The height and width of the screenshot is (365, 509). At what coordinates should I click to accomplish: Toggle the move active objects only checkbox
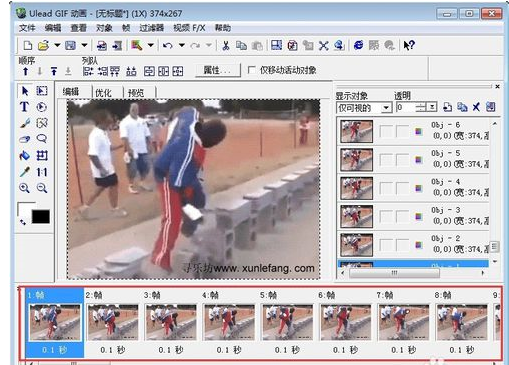tap(252, 70)
